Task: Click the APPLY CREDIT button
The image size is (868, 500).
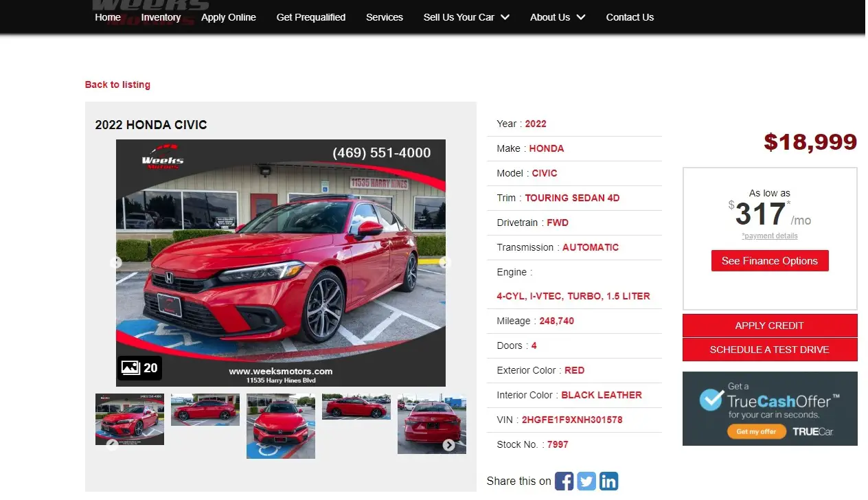Action: pos(770,326)
